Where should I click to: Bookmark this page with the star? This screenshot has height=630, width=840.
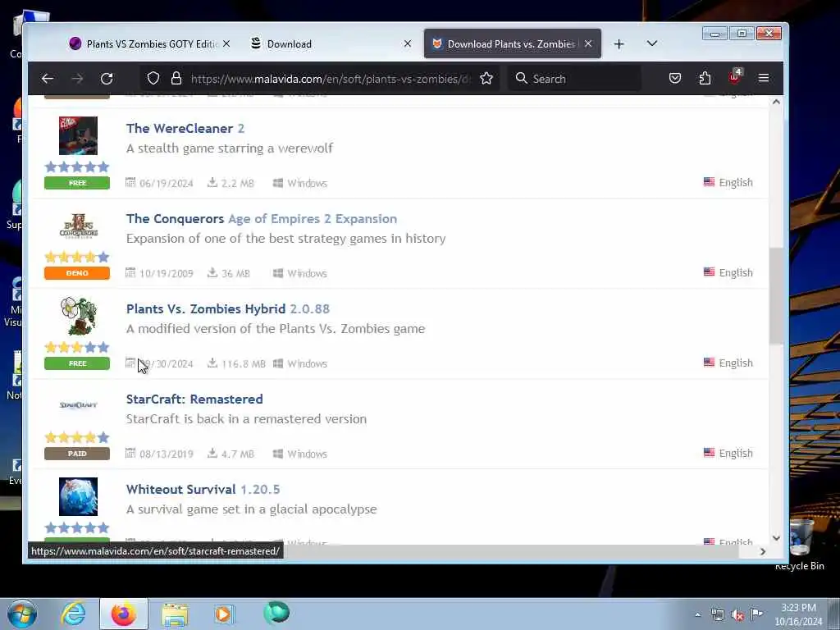(486, 79)
